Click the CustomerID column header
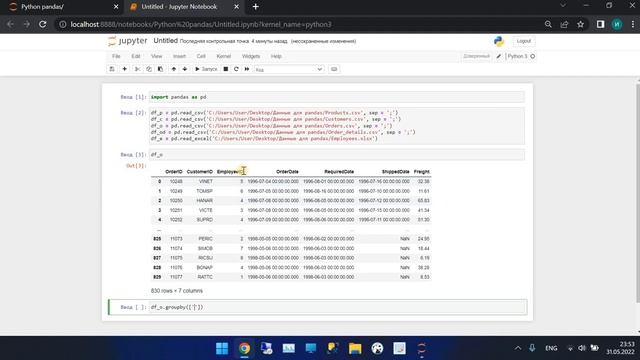This screenshot has width=640, height=360. tap(200, 172)
